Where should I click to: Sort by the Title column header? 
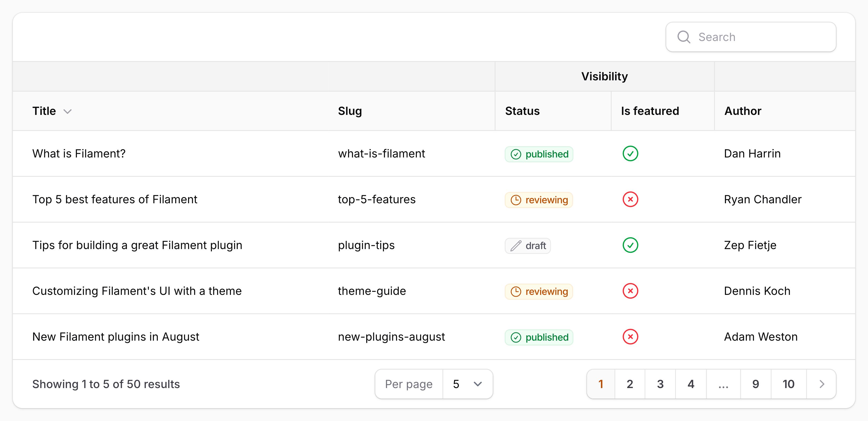coord(44,111)
